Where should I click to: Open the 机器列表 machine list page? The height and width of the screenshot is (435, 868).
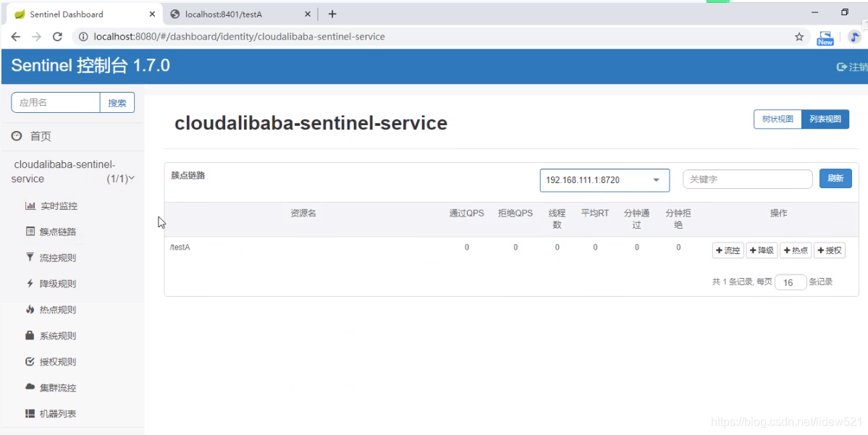click(x=51, y=414)
